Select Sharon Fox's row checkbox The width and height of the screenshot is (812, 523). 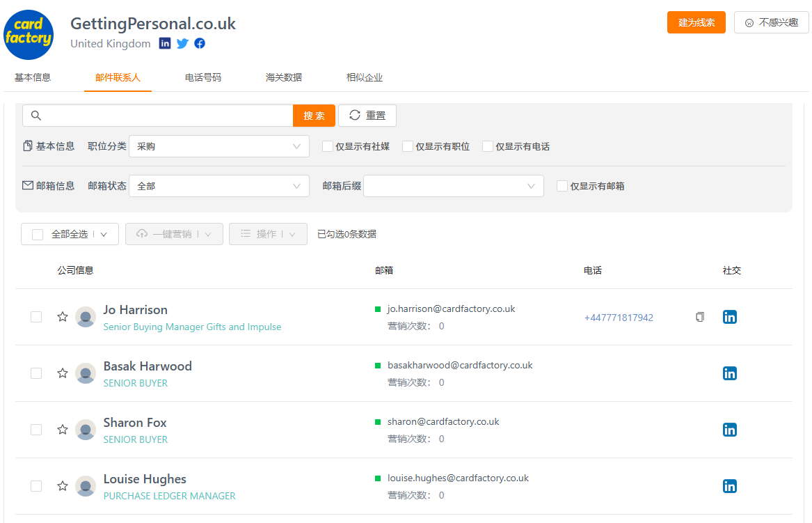click(36, 430)
